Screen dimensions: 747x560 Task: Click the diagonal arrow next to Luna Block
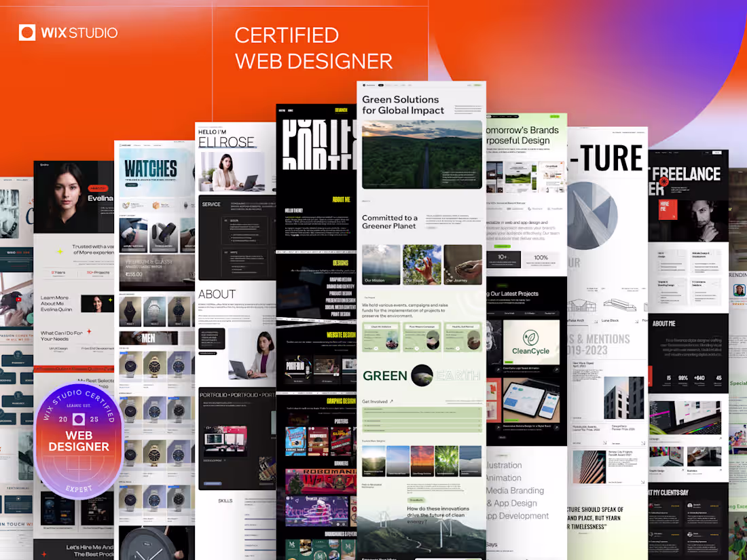(x=637, y=322)
